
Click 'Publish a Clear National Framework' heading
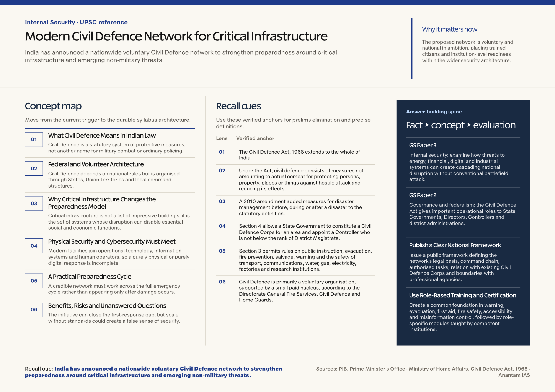455,245
